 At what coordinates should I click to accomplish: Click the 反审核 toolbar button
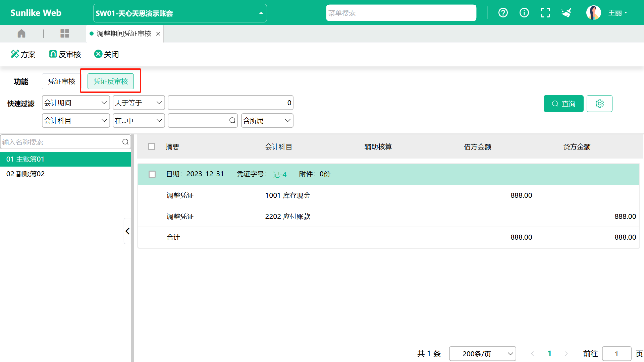pyautogui.click(x=65, y=54)
